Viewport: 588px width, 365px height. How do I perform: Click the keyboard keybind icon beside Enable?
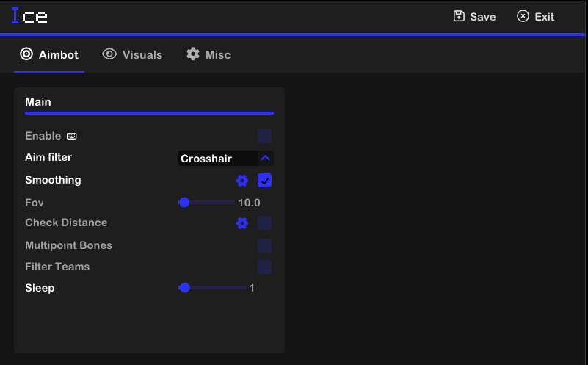[71, 137]
